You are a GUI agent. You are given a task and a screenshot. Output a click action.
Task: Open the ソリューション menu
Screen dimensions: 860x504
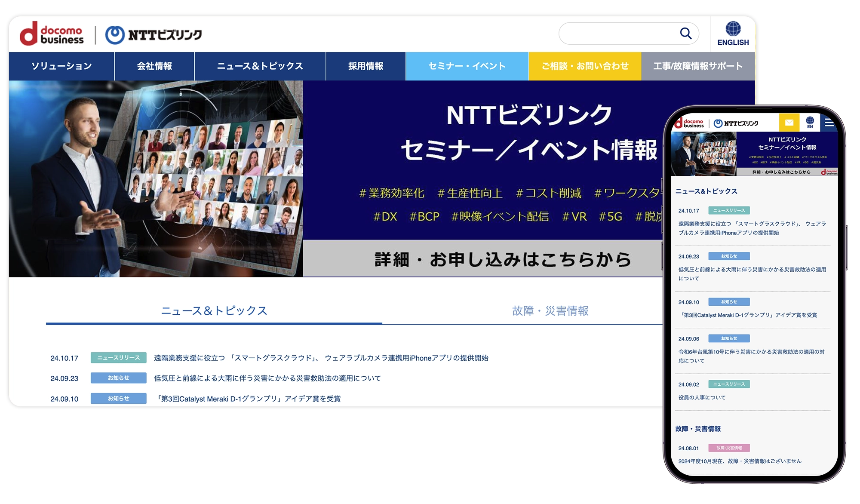(x=61, y=66)
